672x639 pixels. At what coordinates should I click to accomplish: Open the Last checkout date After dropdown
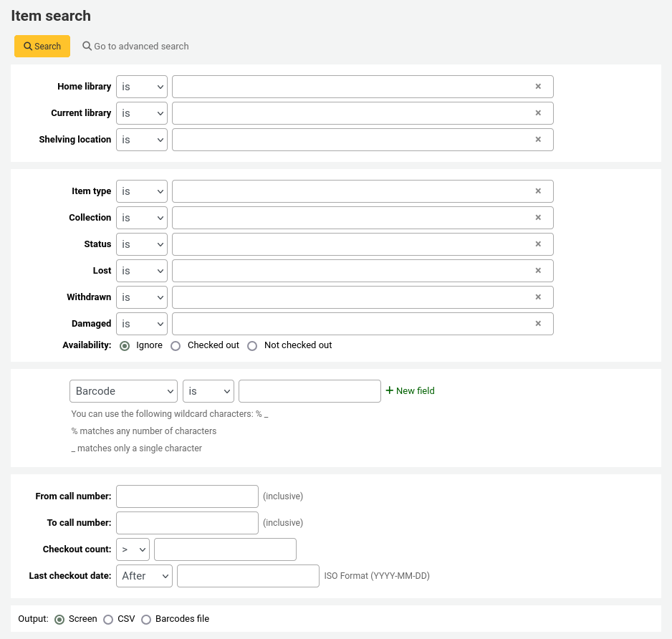tap(144, 575)
